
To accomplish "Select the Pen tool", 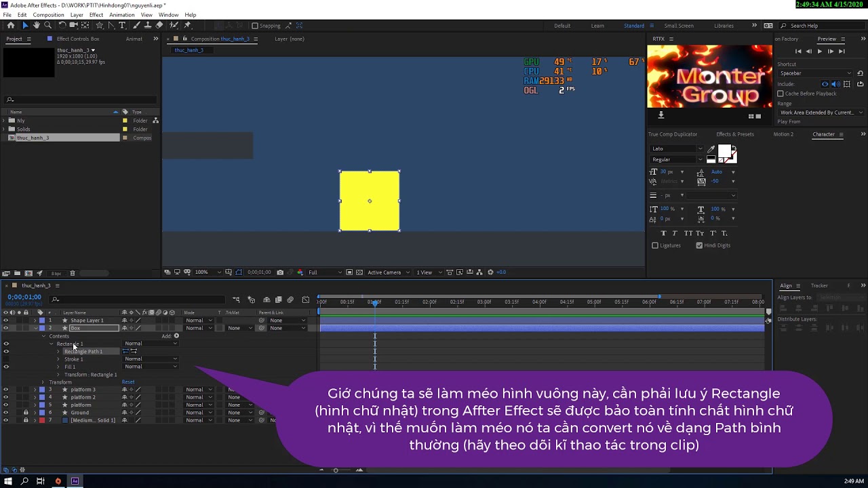I will tap(112, 26).
